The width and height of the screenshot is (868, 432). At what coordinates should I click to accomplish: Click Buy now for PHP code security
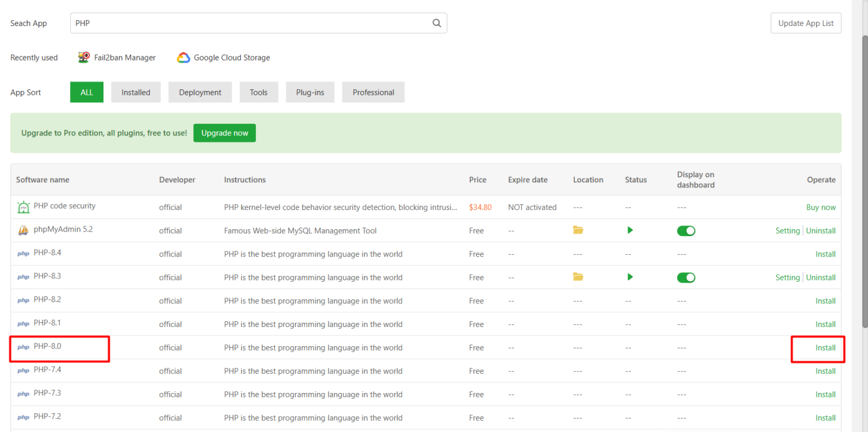(x=821, y=207)
